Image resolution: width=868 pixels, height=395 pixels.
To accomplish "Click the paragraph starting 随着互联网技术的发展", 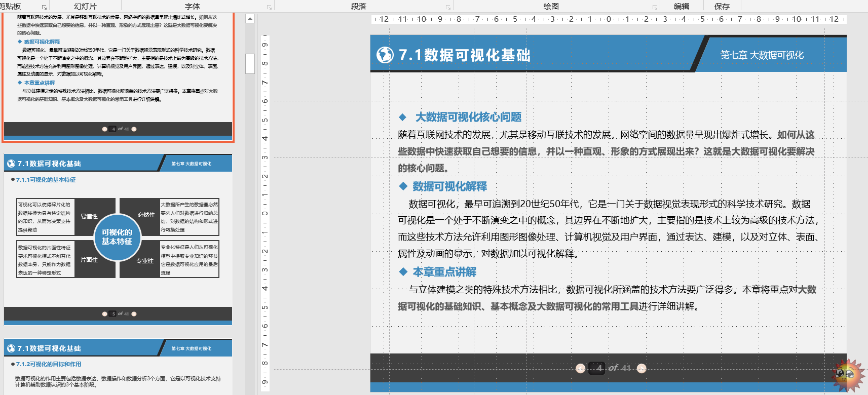I will tap(607, 151).
